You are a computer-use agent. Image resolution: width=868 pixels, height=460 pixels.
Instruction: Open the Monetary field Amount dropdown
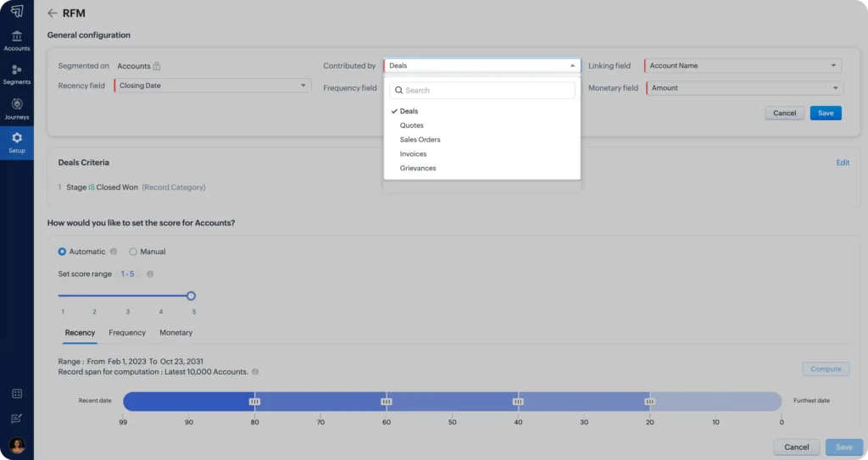point(744,88)
